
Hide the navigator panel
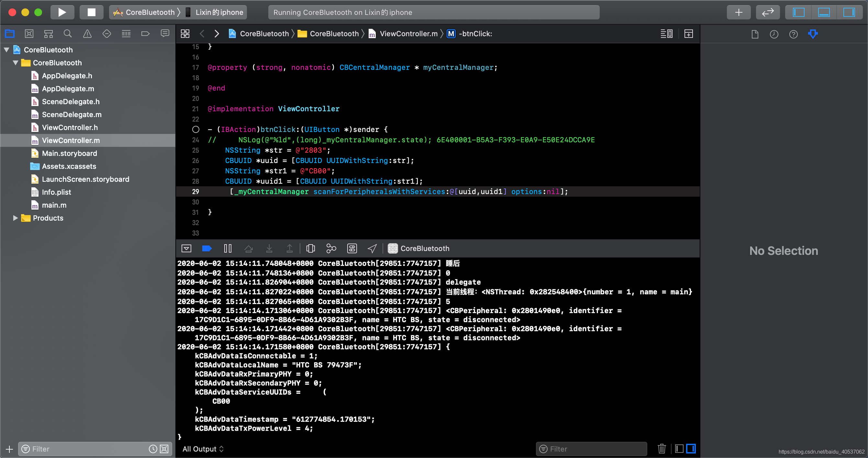(x=798, y=13)
